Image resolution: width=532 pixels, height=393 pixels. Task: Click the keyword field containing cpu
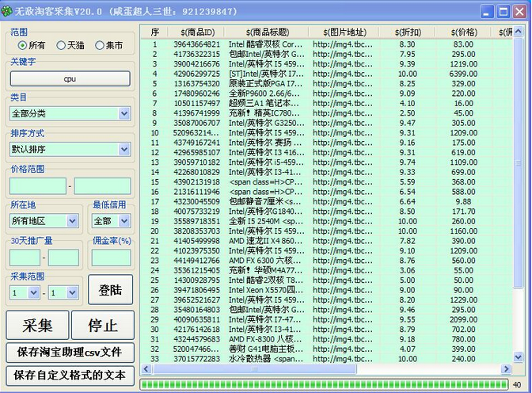click(70, 78)
